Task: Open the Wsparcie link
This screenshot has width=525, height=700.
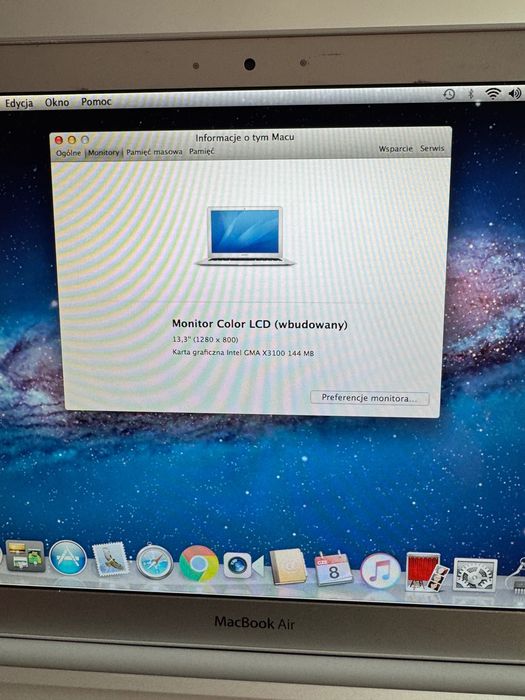Action: [x=396, y=149]
